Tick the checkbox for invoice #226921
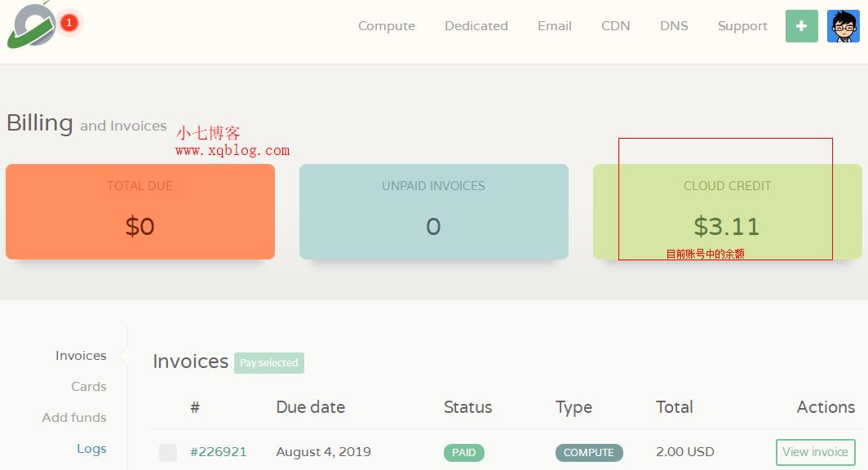 pos(168,452)
